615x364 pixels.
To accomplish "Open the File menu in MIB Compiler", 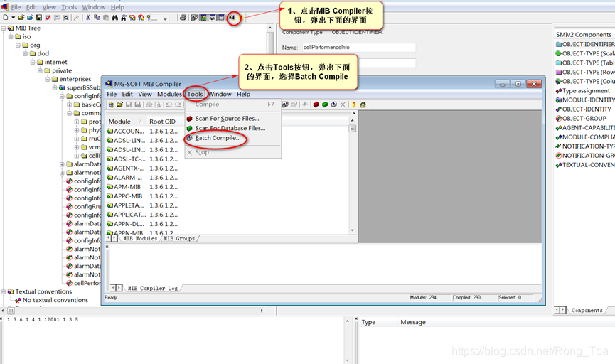I will (x=112, y=94).
